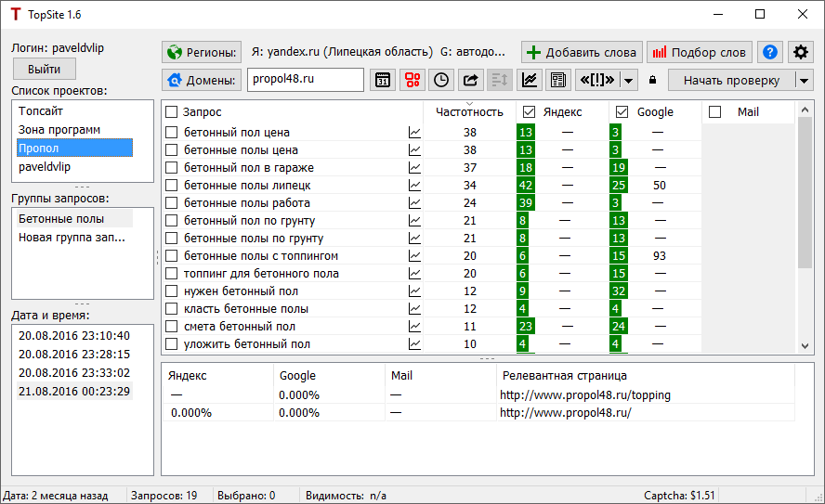Open settings via the gear icon
Viewport: 825px width, 504px height.
click(800, 52)
